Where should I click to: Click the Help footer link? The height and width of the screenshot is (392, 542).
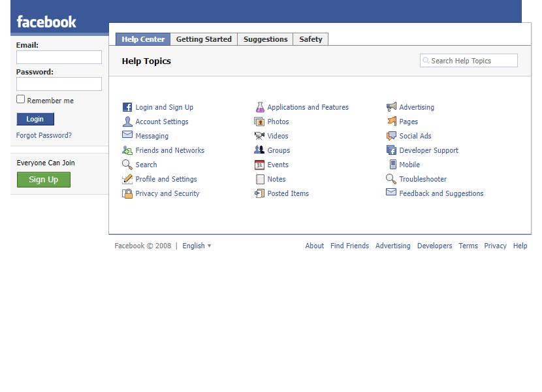tap(520, 246)
